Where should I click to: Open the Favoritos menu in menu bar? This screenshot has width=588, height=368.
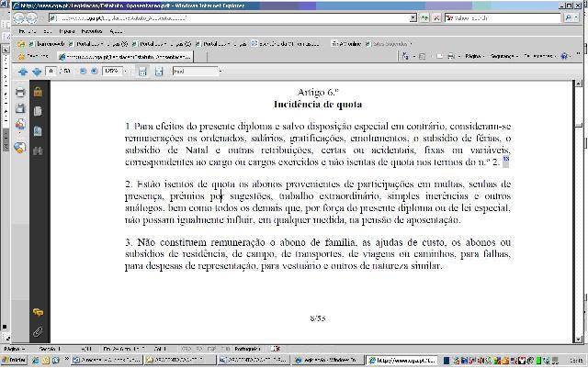click(x=92, y=31)
